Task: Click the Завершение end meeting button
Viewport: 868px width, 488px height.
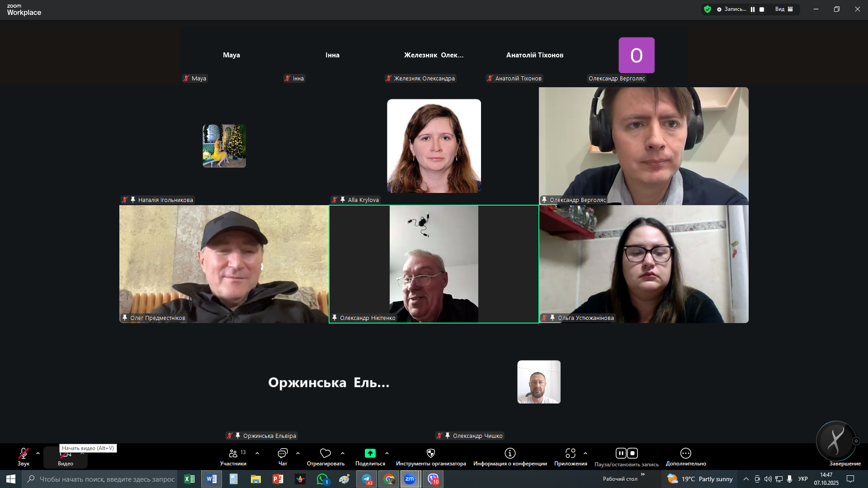Action: pyautogui.click(x=844, y=464)
